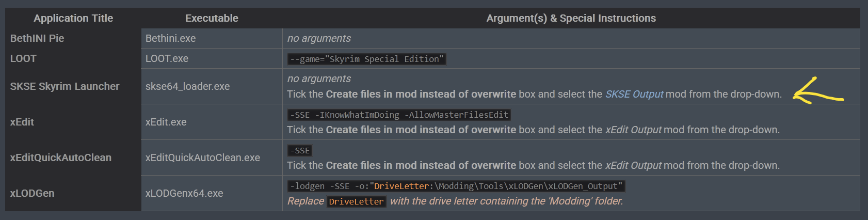
Task: Select the BethINI Pie application title
Action: [x=37, y=38]
